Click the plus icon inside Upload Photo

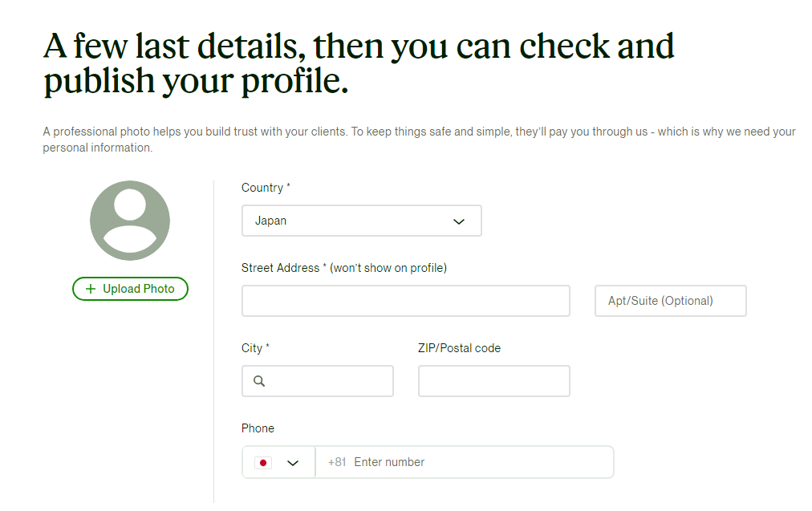click(x=91, y=289)
